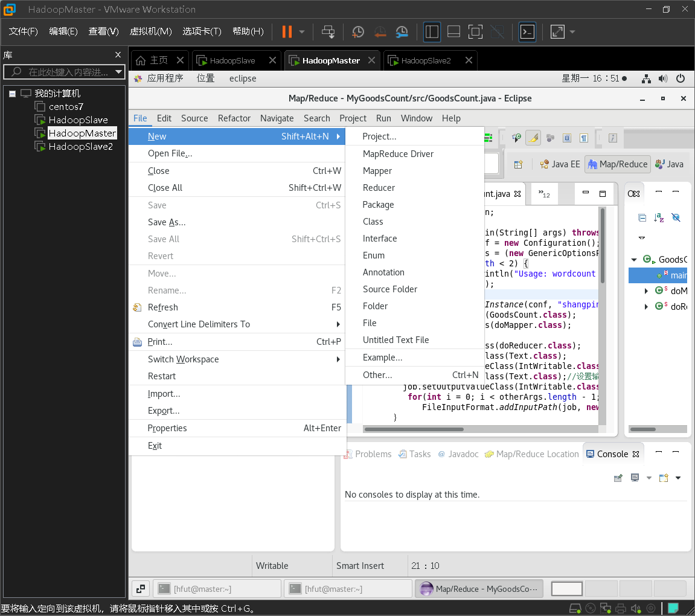695x616 pixels.
Task: Collapse the GoodsCount class outline node
Action: tap(634, 260)
